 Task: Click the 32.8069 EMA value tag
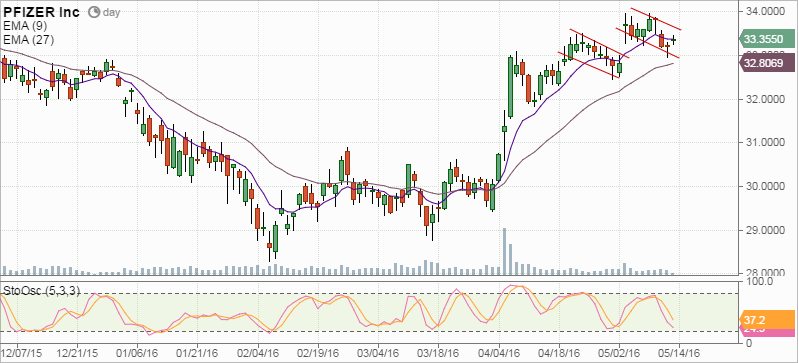766,63
